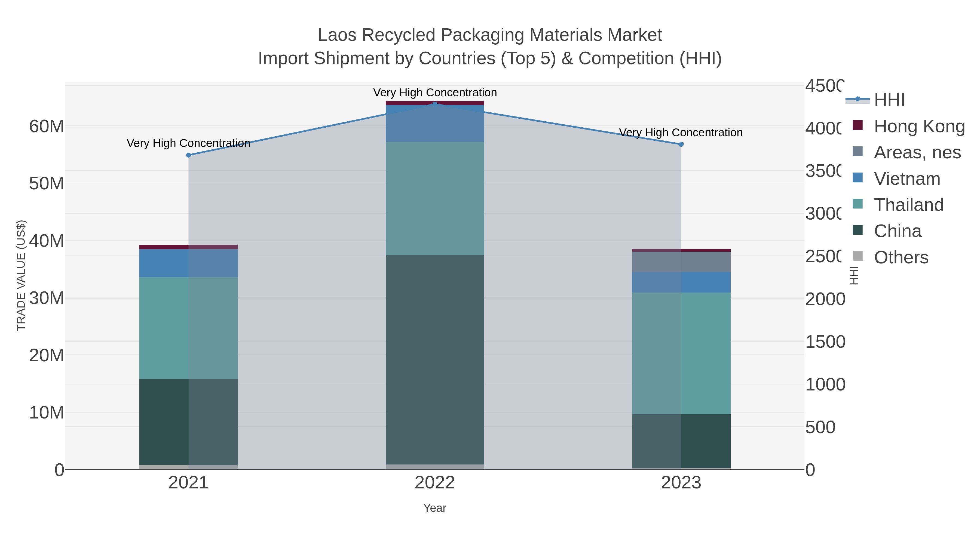Click the Areas, nes slate legend swatch

tap(858, 151)
